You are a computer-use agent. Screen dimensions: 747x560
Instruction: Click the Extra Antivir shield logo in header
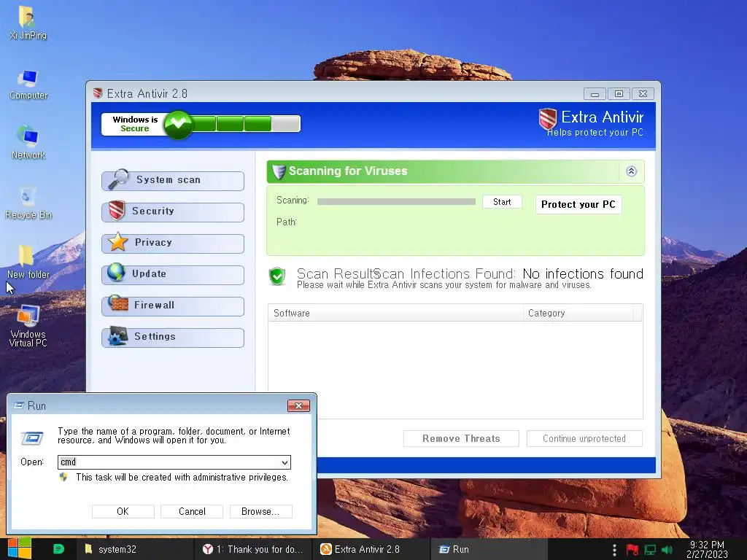[x=547, y=119]
